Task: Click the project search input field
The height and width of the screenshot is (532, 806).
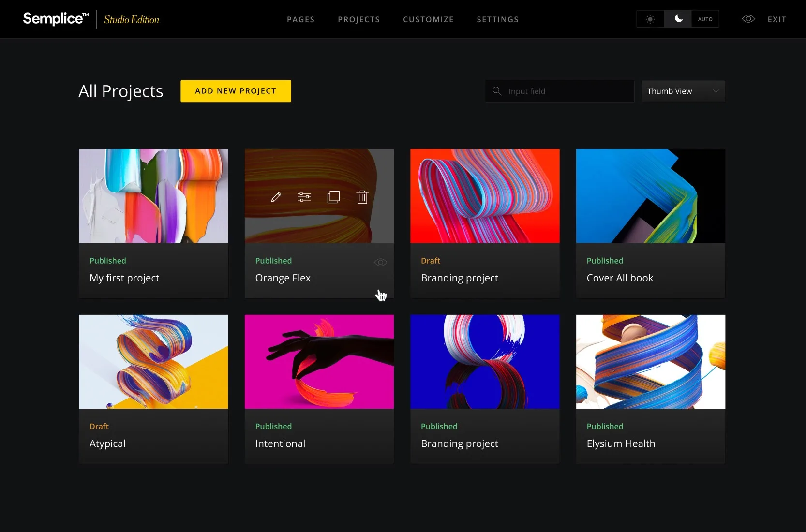Action: click(x=560, y=91)
